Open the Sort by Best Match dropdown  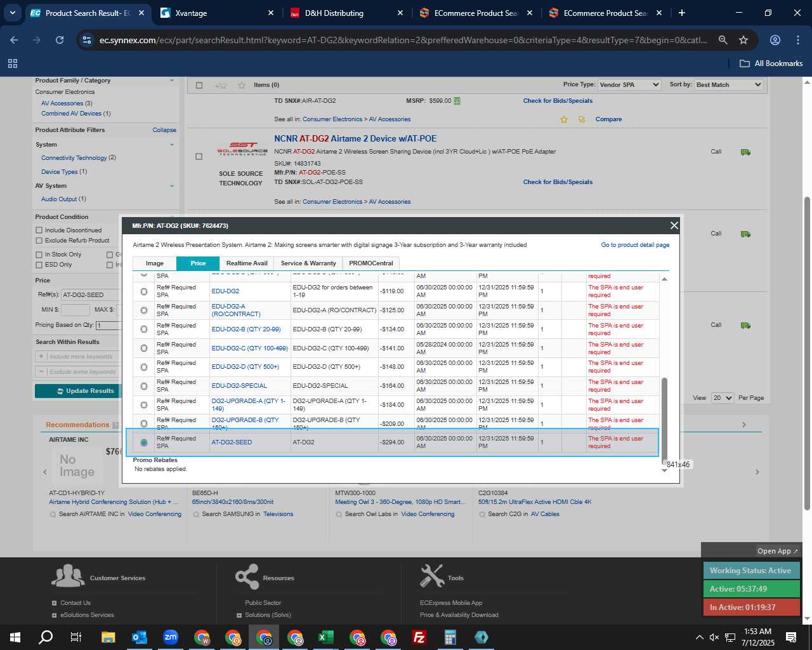click(x=728, y=85)
